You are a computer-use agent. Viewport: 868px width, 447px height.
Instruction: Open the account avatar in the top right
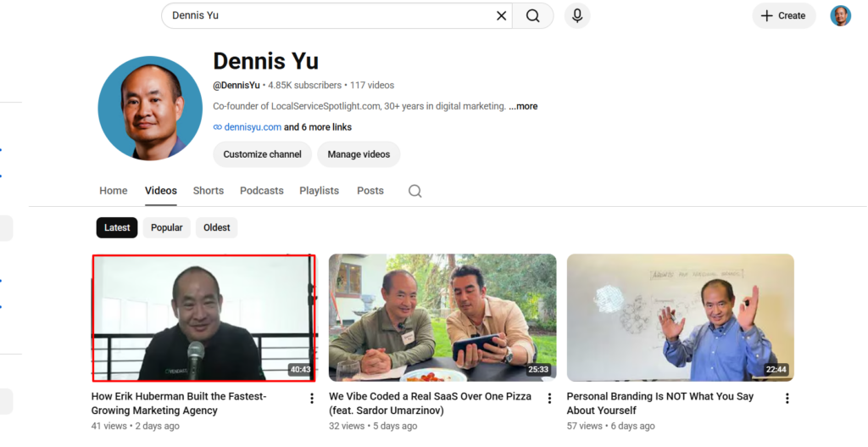click(x=840, y=16)
